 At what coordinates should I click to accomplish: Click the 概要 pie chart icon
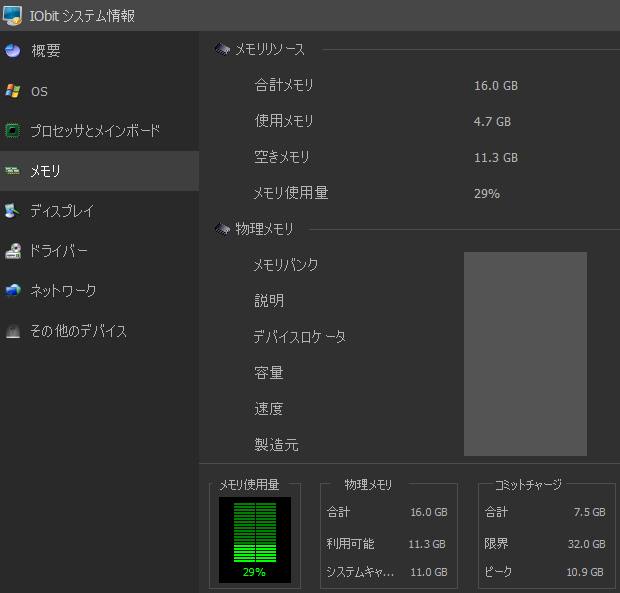(13, 51)
